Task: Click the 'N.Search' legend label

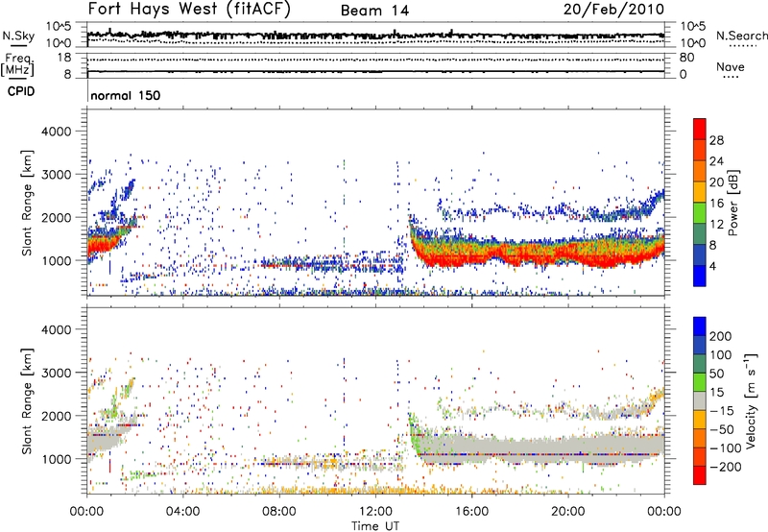Action: click(x=741, y=36)
